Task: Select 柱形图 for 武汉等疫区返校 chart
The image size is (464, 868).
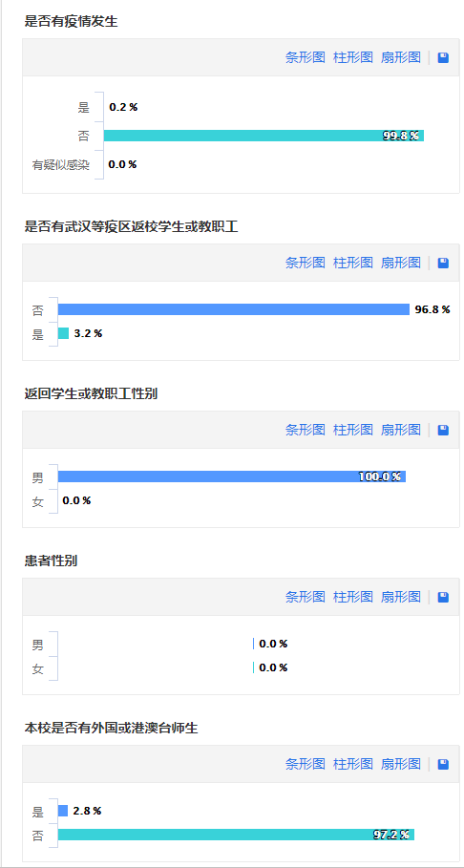Action: [352, 263]
